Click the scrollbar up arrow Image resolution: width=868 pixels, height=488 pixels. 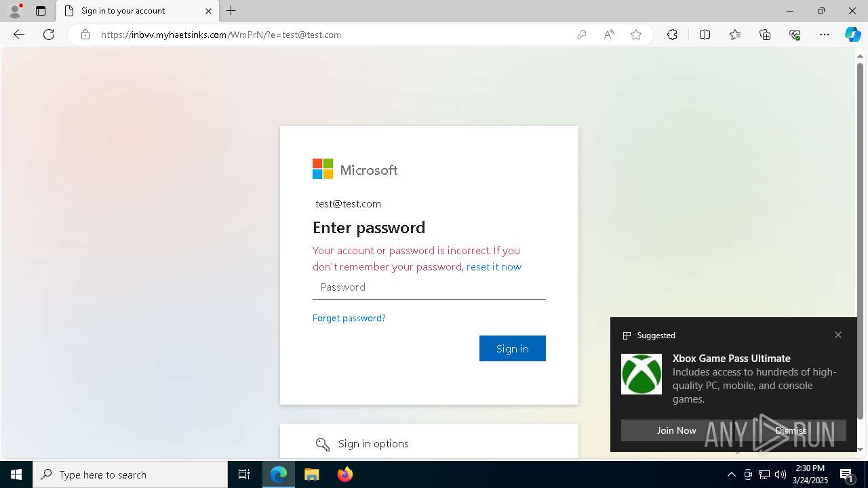(x=861, y=56)
